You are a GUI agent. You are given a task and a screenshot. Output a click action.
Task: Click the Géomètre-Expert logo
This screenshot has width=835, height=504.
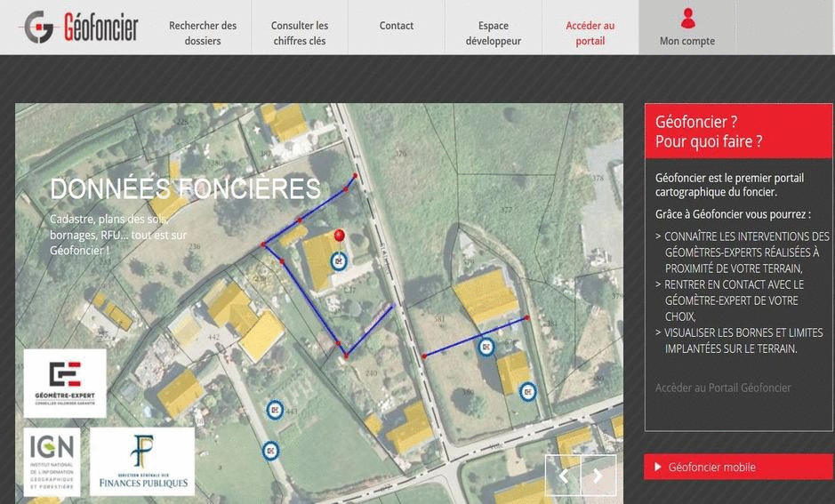(65, 383)
